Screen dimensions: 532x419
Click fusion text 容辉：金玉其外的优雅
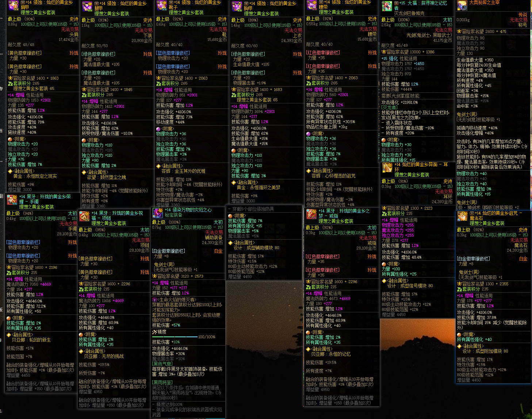183,171
